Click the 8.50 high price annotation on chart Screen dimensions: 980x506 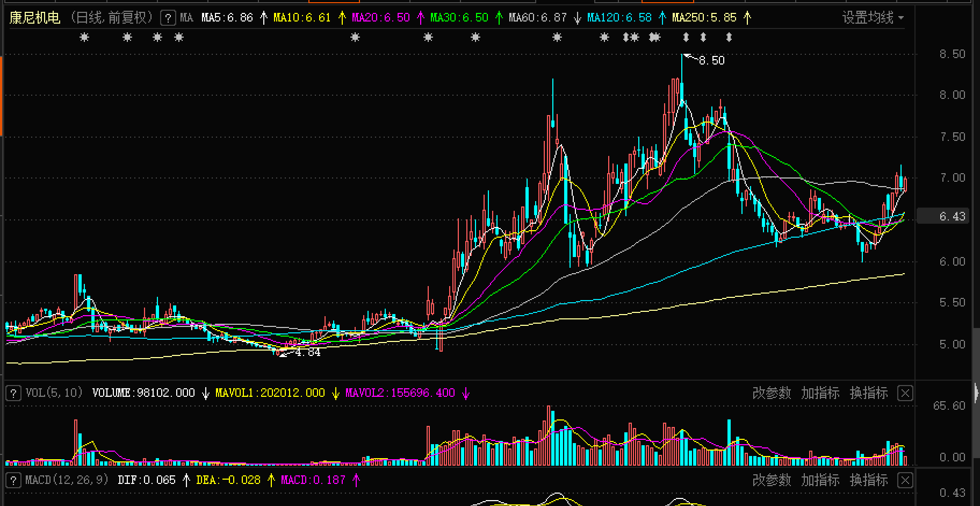(x=711, y=61)
